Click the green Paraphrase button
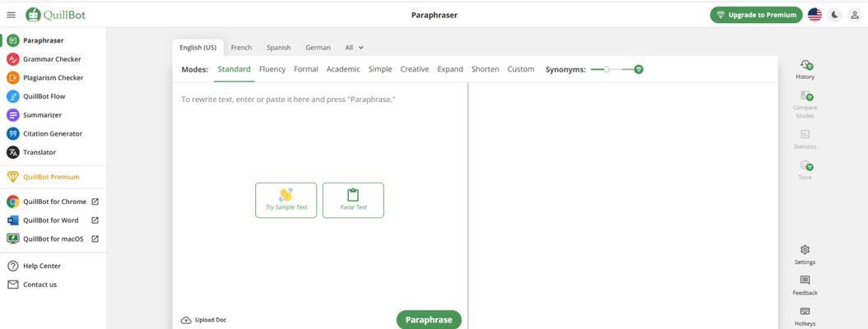The width and height of the screenshot is (868, 329). tap(429, 320)
